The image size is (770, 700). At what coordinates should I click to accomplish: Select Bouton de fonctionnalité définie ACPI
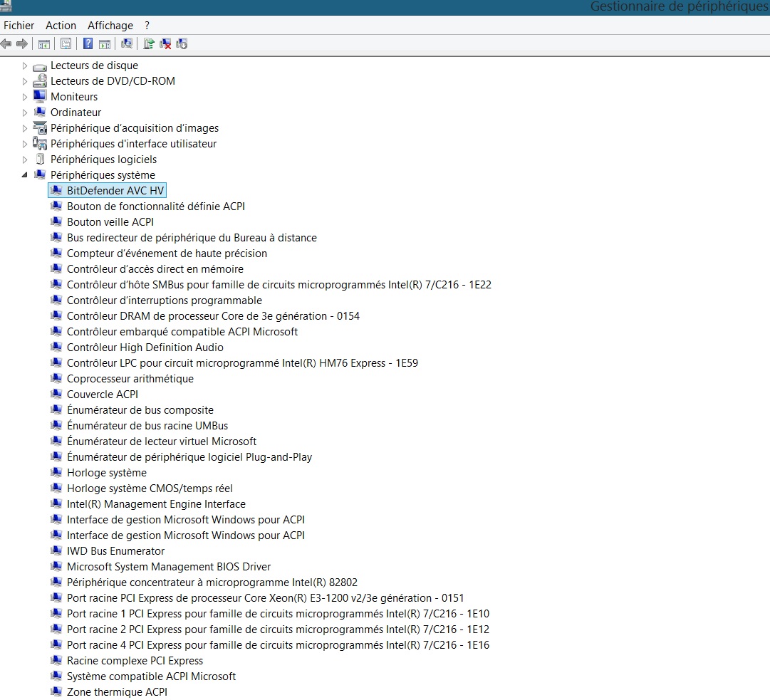coord(156,207)
